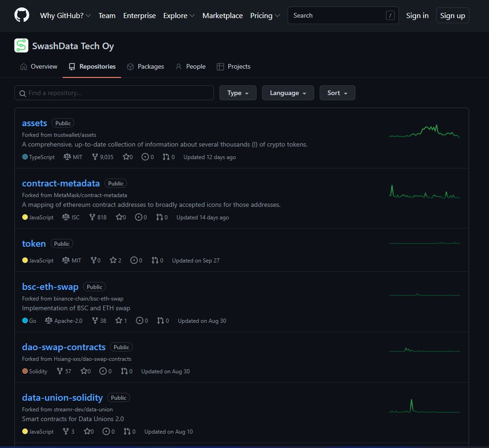
Task: Click 'Updated 12 days ago' text
Action: 210,157
